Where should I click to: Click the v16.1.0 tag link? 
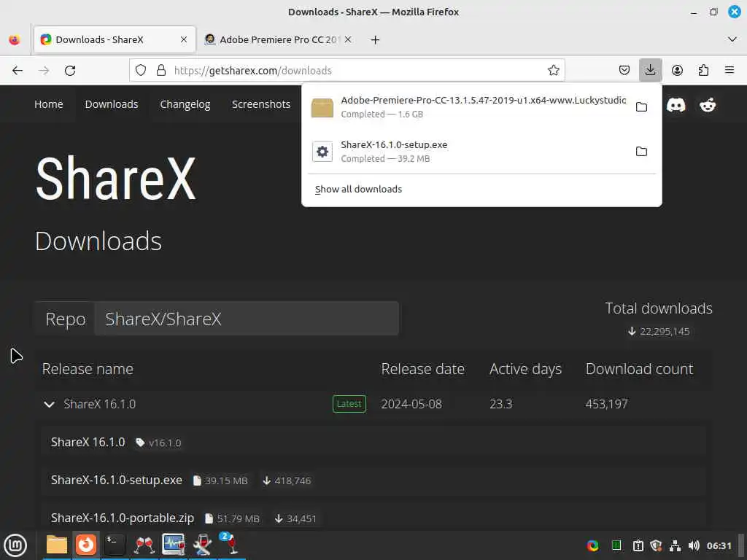[x=158, y=443]
